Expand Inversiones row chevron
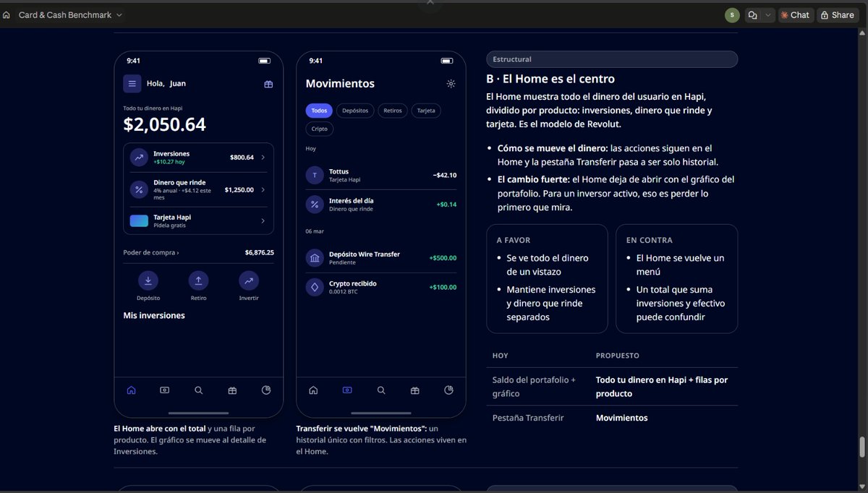Image resolution: width=868 pixels, height=493 pixels. [x=263, y=157]
